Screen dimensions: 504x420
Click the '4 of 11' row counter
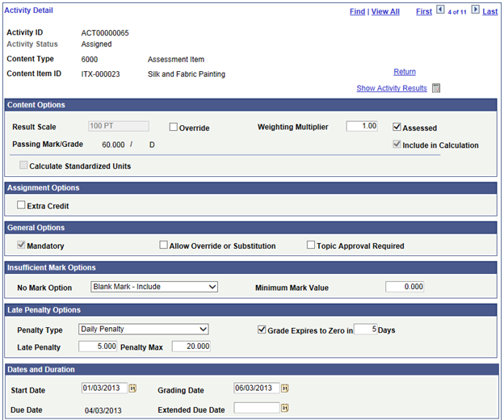click(x=457, y=12)
